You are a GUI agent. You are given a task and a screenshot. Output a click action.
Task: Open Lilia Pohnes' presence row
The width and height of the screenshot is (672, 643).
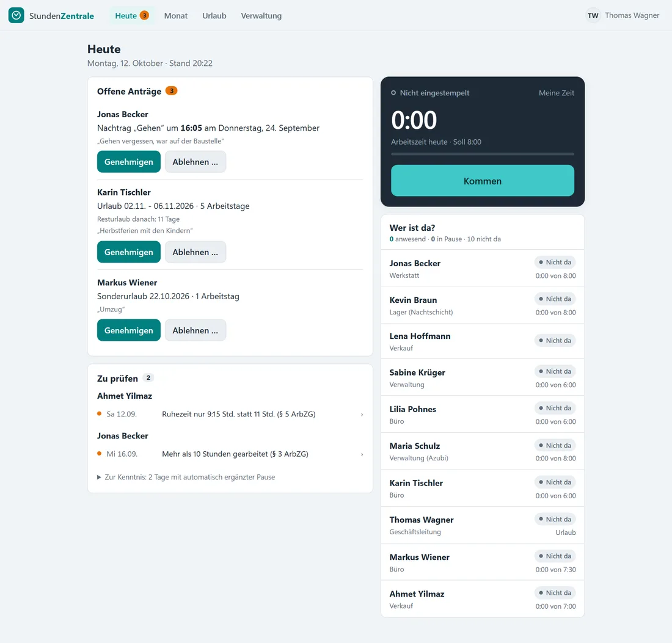(x=482, y=414)
